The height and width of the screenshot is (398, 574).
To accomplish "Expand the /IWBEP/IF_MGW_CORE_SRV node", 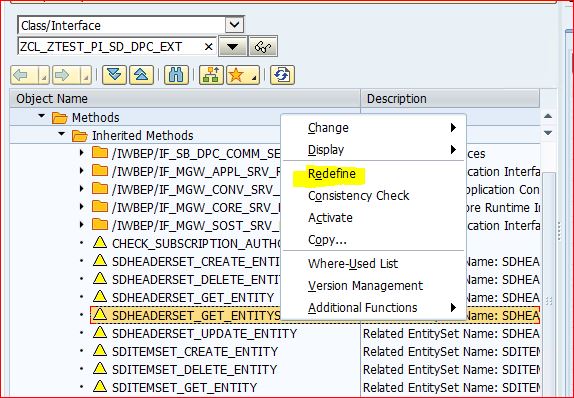I will click(82, 206).
